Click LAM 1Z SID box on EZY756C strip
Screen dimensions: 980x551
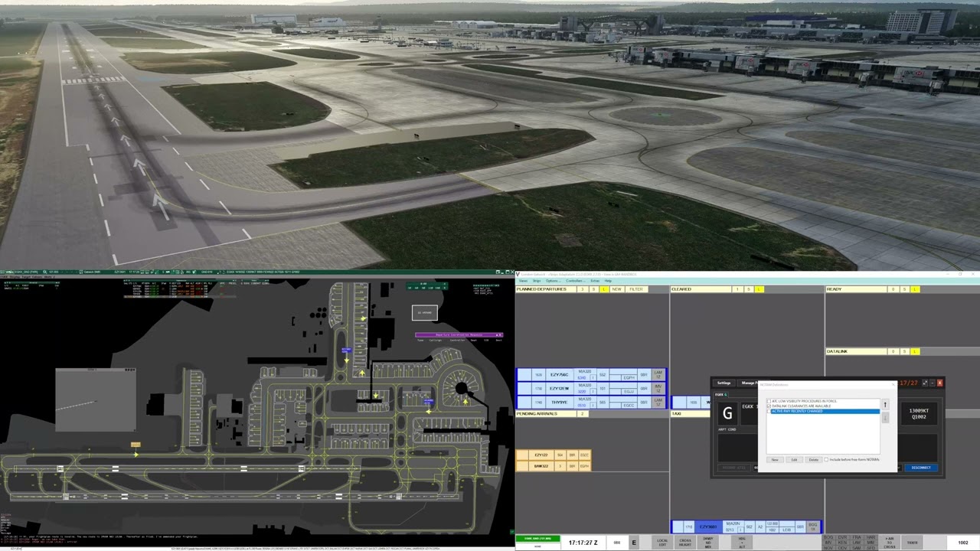[x=658, y=375]
